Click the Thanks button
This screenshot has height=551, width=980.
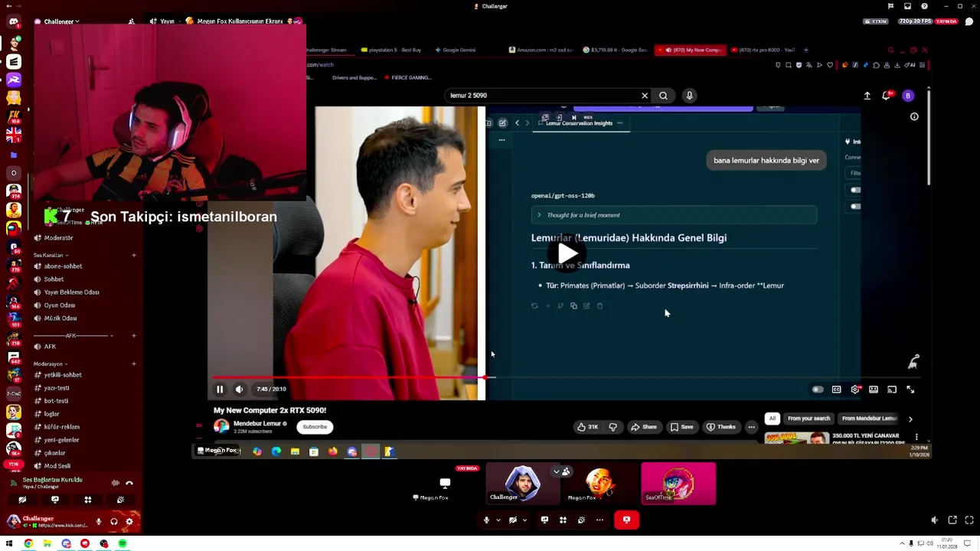pos(720,427)
